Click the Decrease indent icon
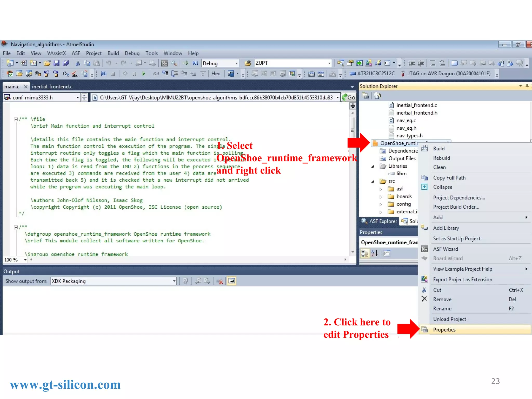This screenshot has height=399, width=532. [x=411, y=63]
